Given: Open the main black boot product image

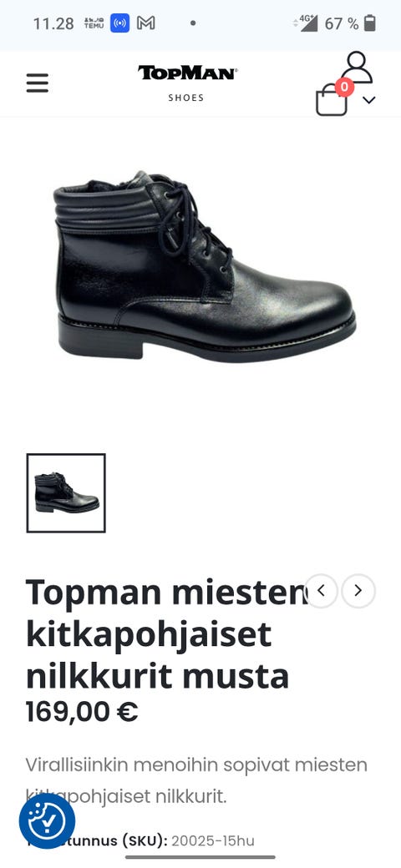Looking at the screenshot, I should (x=205, y=267).
